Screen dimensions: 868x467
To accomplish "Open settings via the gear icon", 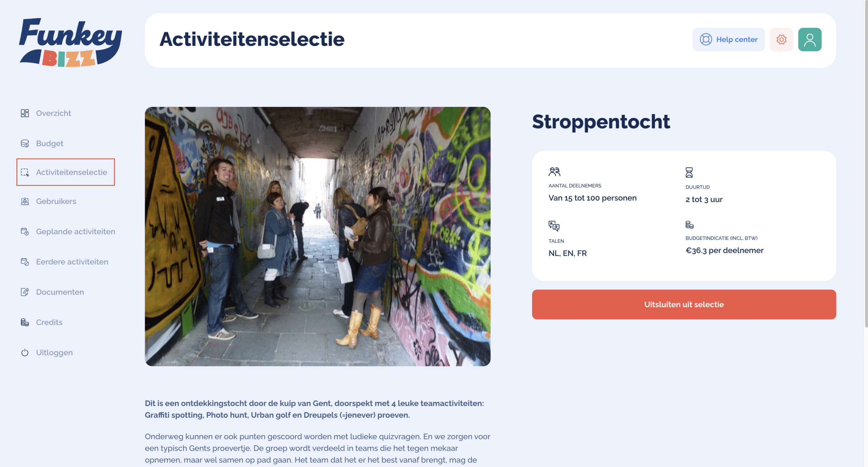I will point(781,39).
